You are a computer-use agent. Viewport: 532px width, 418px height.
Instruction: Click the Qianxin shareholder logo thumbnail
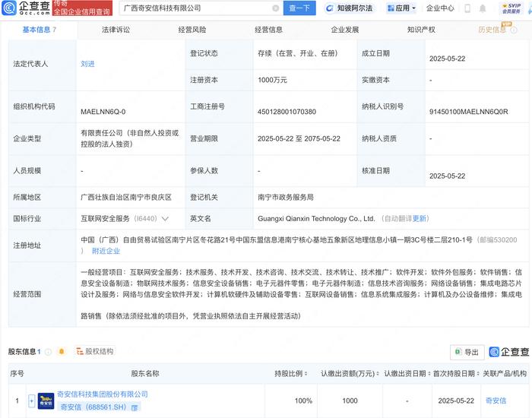click(46, 401)
